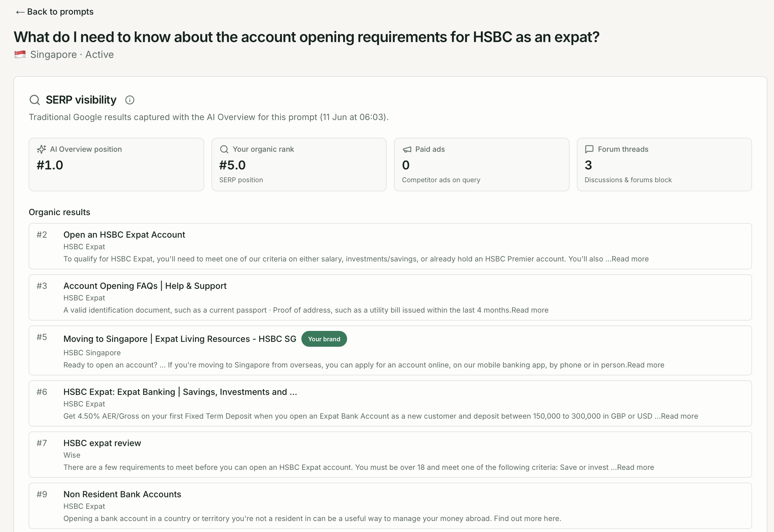Click the "Paid ads" label
Screen dimensions: 774x532
(430, 149)
